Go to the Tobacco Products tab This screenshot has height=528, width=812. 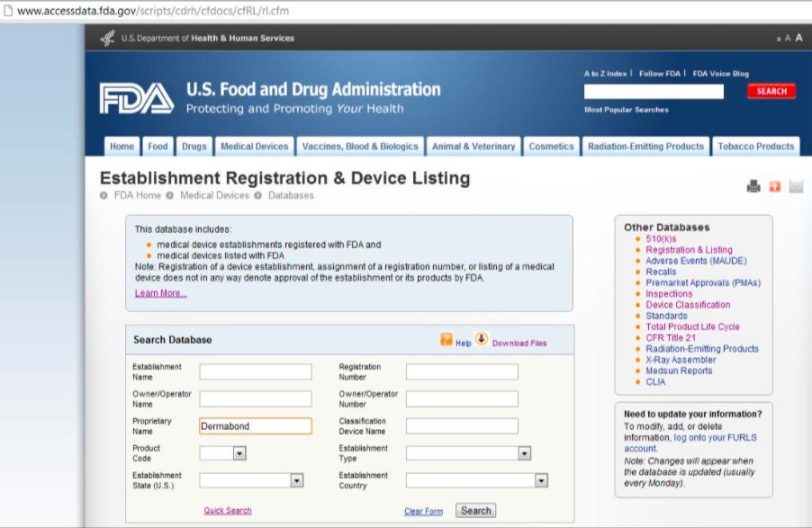(755, 147)
